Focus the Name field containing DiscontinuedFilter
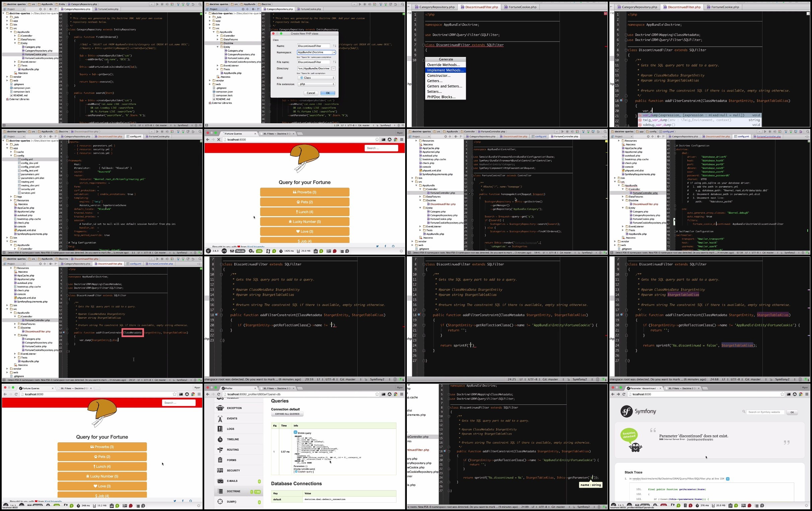The width and height of the screenshot is (812, 511). point(314,46)
